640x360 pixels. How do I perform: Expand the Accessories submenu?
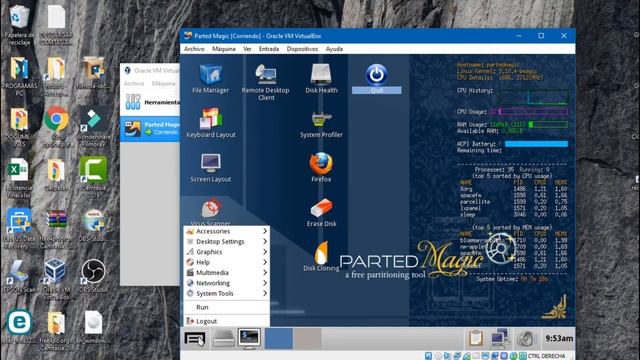pos(227,231)
